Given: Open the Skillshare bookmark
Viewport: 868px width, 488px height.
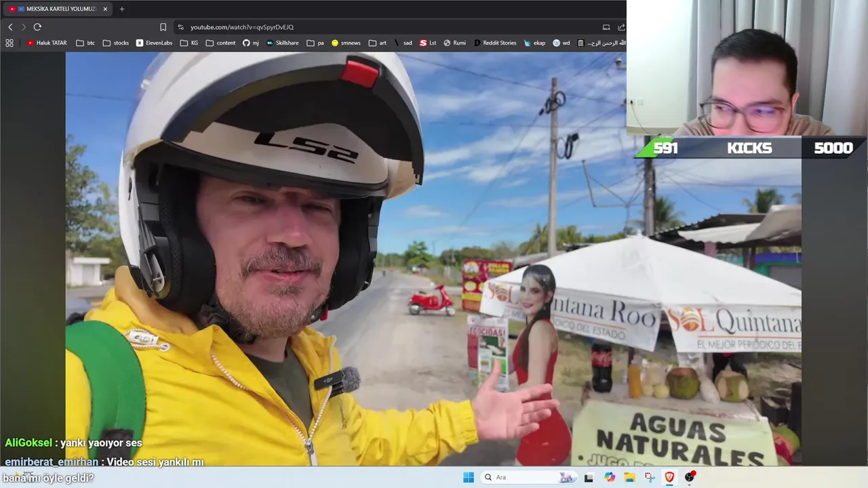Looking at the screenshot, I should click(283, 43).
